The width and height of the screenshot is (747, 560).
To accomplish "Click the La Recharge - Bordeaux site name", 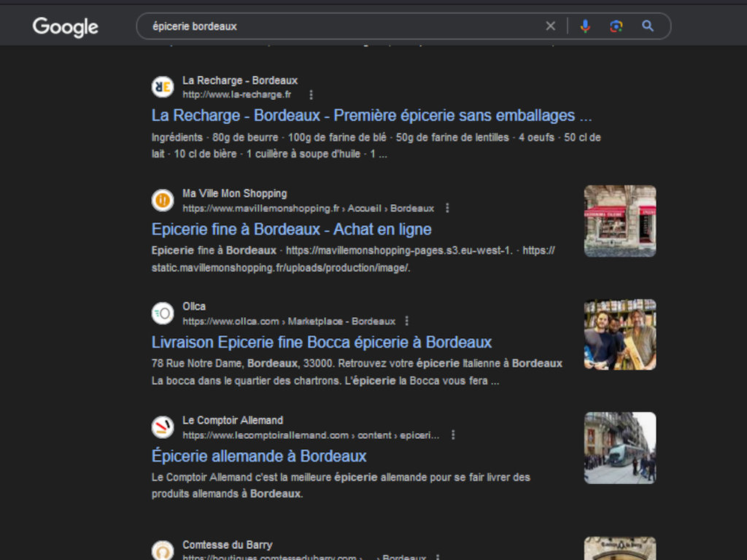I will click(240, 80).
